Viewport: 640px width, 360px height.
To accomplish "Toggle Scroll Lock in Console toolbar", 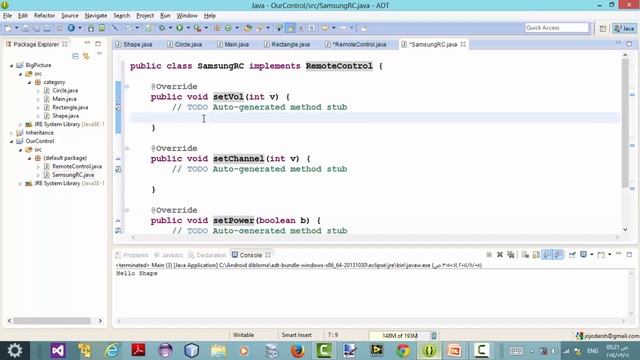I will [x=536, y=255].
